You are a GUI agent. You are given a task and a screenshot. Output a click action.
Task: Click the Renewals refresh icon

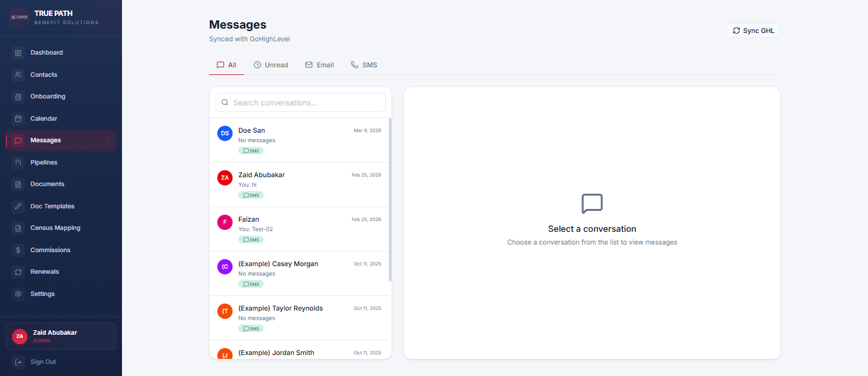click(x=18, y=271)
